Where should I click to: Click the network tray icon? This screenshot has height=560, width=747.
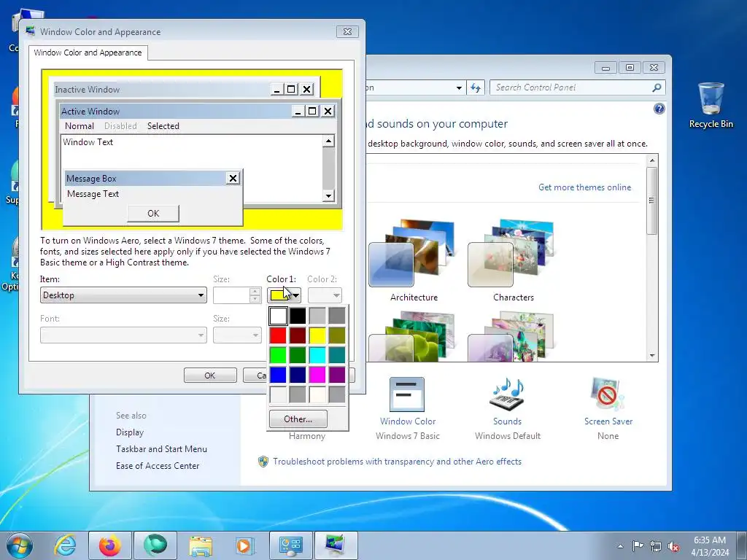click(656, 546)
